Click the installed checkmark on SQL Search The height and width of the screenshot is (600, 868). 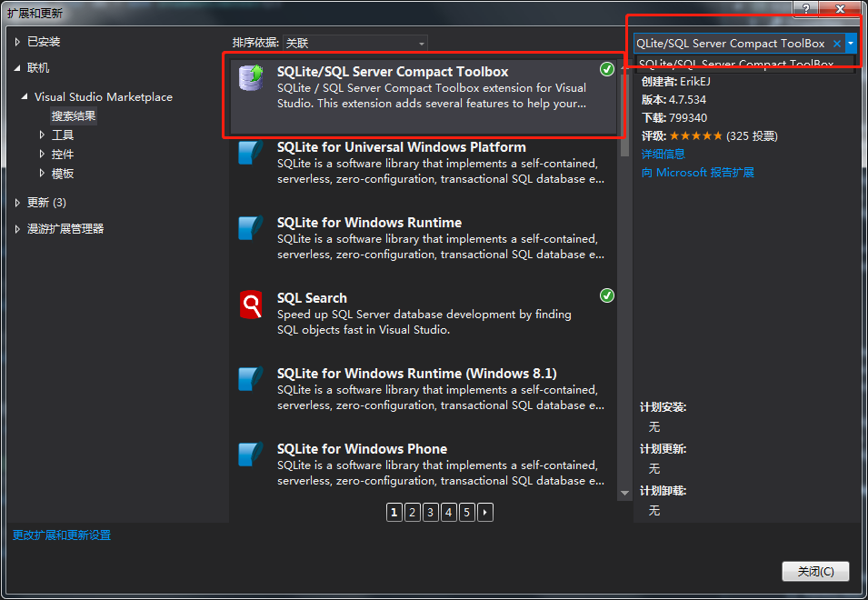point(607,295)
